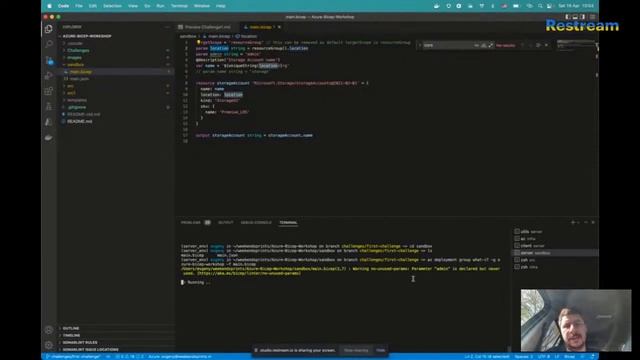Expand the templates folder
Screen dimensions: 640x360
tap(77, 100)
